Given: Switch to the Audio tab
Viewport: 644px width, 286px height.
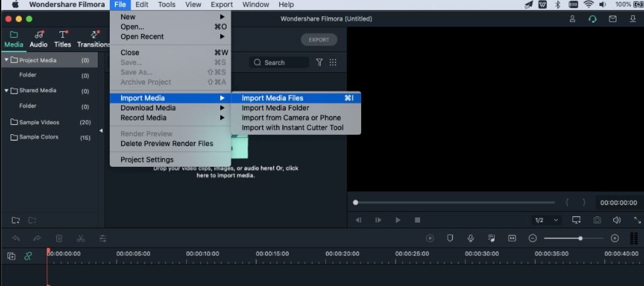Looking at the screenshot, I should tap(39, 40).
